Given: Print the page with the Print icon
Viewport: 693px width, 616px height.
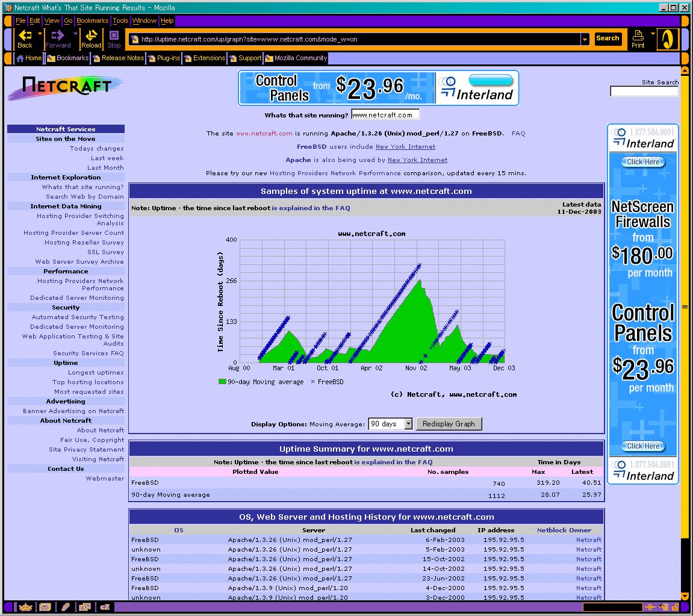Looking at the screenshot, I should [638, 39].
